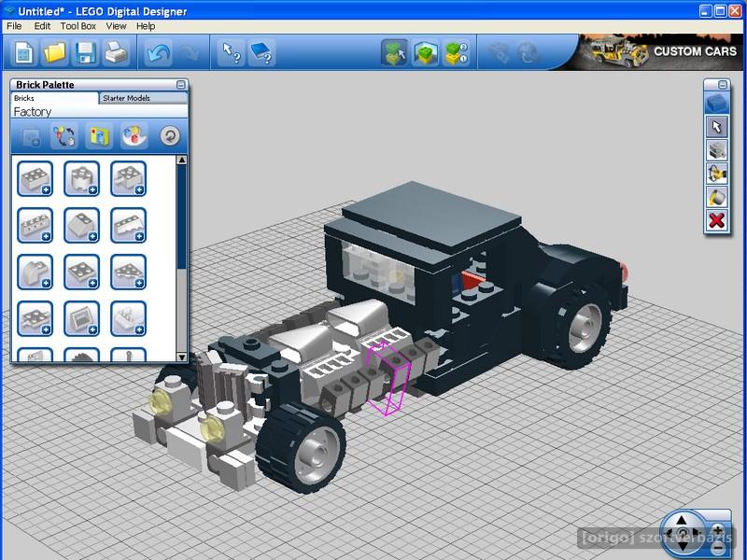Activate the What's This cursor help tool
Viewport: 747px width, 560px height.
click(231, 52)
